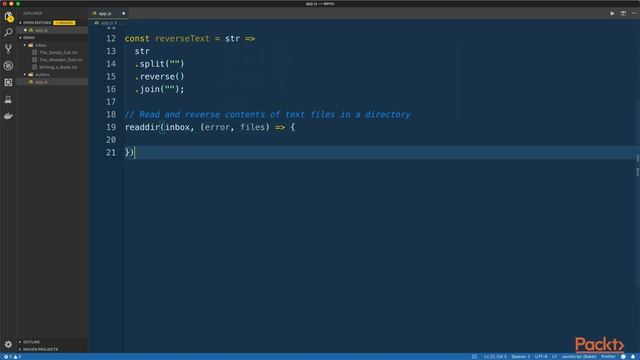640x360 pixels.
Task: Click the comment on line 18
Action: [267, 115]
